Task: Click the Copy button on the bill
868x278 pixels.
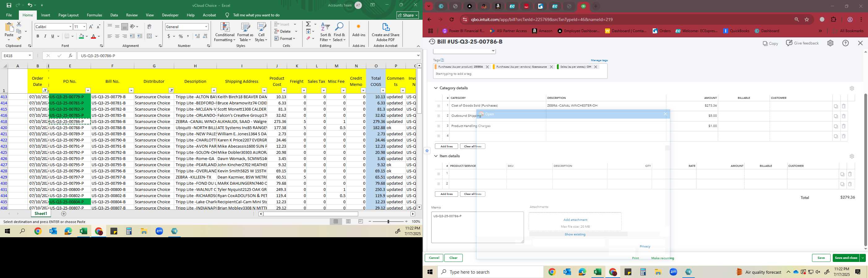Action: click(x=771, y=44)
